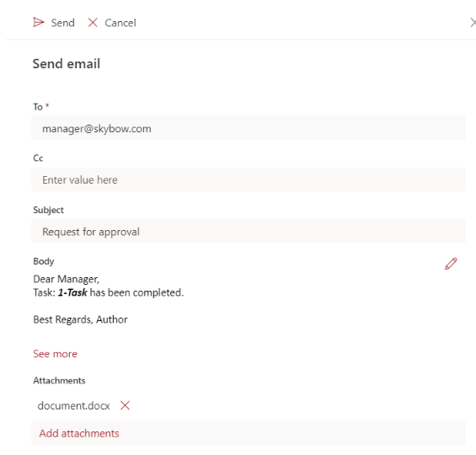Viewport: 476px width, 455px height.
Task: Click the Send text label
Action: 63,23
